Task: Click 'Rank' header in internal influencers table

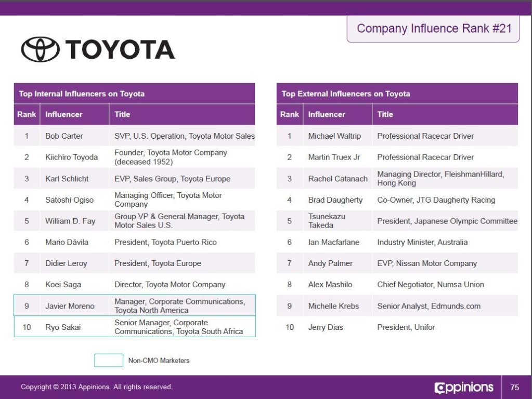Action: pos(27,114)
